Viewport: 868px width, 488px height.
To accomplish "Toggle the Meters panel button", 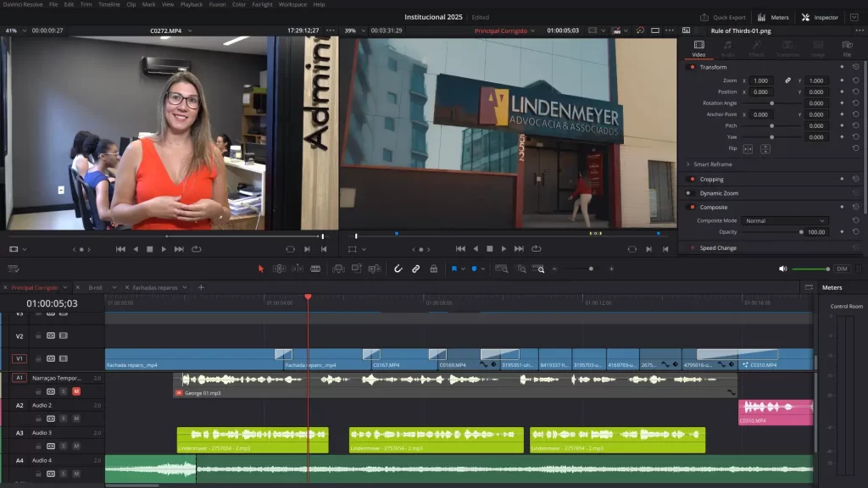I will click(773, 18).
